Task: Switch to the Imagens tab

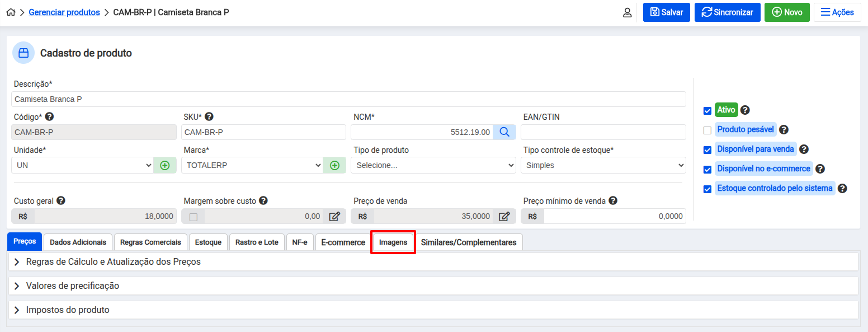Action: [393, 242]
